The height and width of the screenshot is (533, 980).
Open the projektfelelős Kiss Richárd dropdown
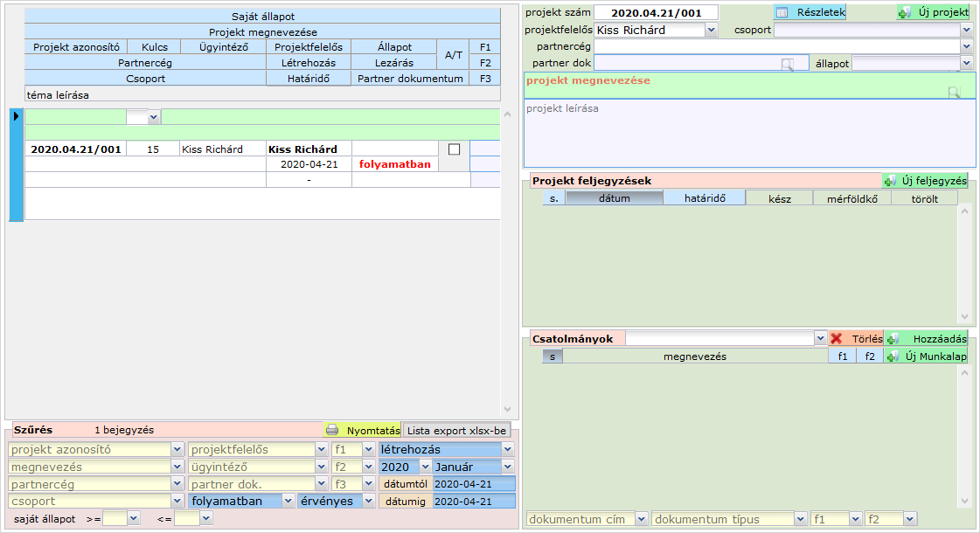[x=710, y=30]
